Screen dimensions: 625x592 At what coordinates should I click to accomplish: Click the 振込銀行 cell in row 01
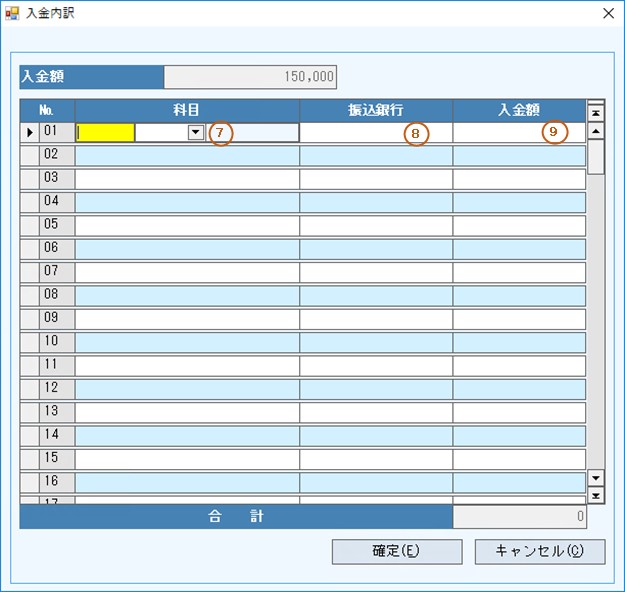(376, 132)
